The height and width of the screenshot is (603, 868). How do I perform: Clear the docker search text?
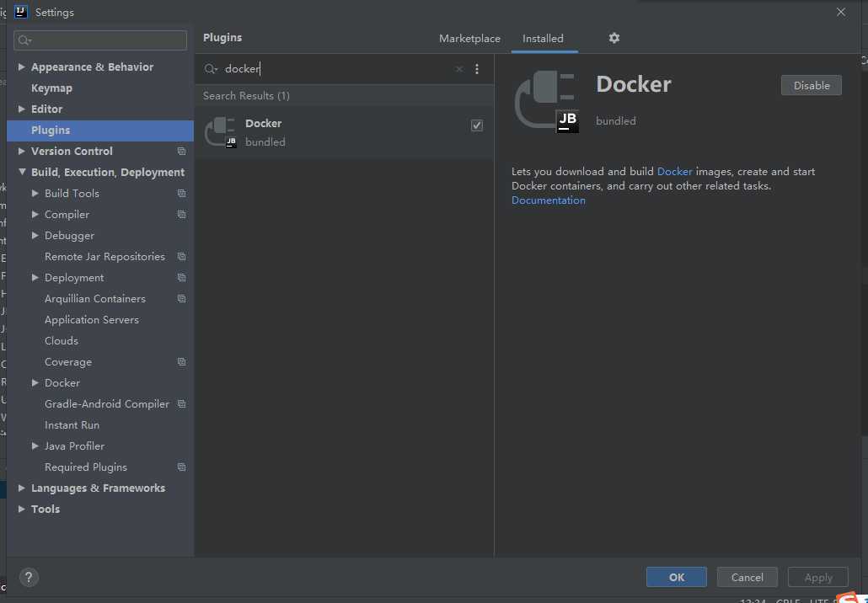tap(459, 69)
